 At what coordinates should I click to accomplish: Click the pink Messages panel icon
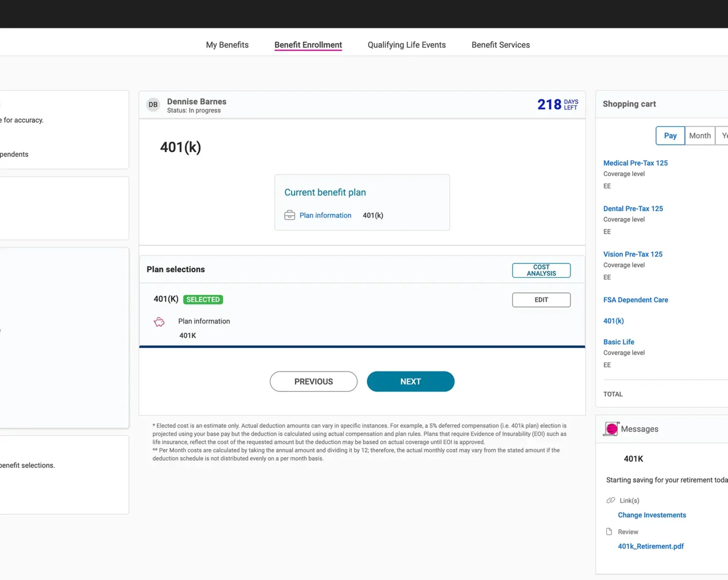[611, 429]
